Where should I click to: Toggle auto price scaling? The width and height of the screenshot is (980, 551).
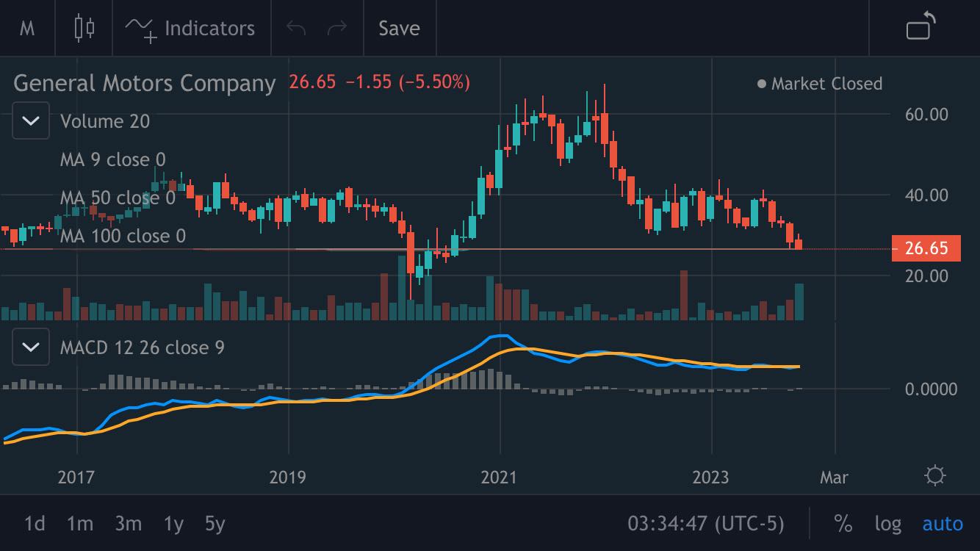pos(943,524)
